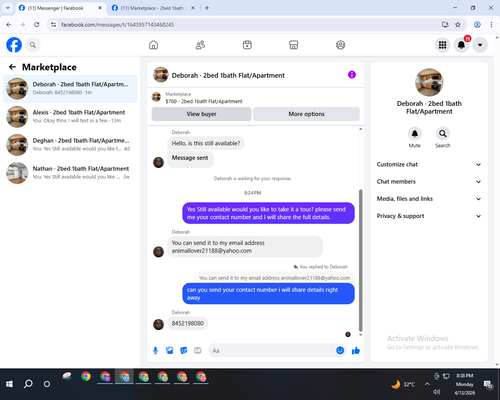Click the 'Hello, is this still available?' message
Screen dimensions: 500x400
206,143
